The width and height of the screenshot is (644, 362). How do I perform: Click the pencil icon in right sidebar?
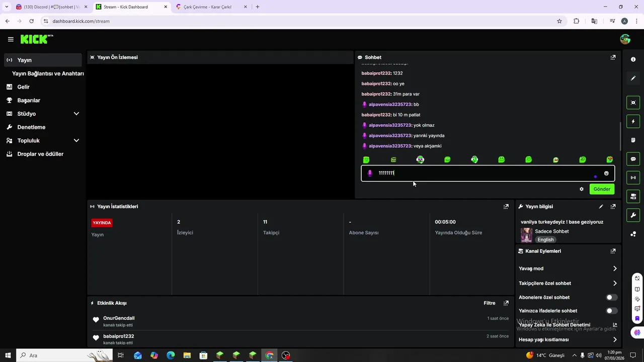[x=633, y=78]
